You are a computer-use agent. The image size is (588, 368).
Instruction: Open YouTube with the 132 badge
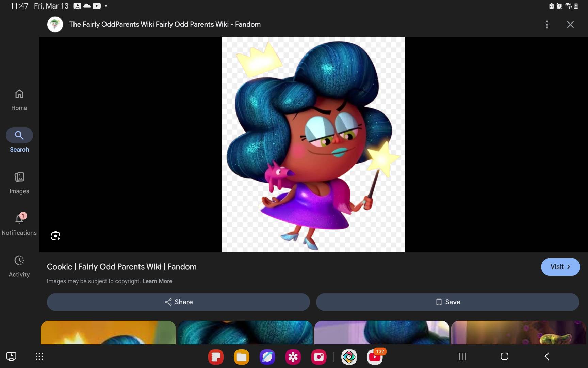pos(375,357)
